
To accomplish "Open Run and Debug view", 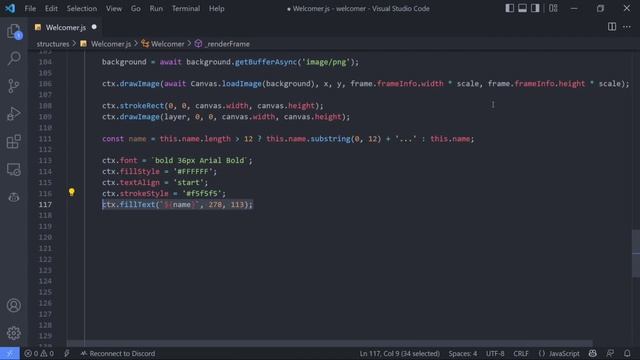I will point(13,113).
